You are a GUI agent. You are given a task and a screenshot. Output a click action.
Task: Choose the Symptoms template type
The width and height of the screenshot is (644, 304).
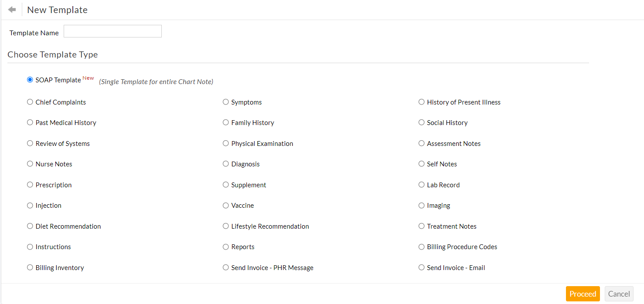tap(225, 102)
